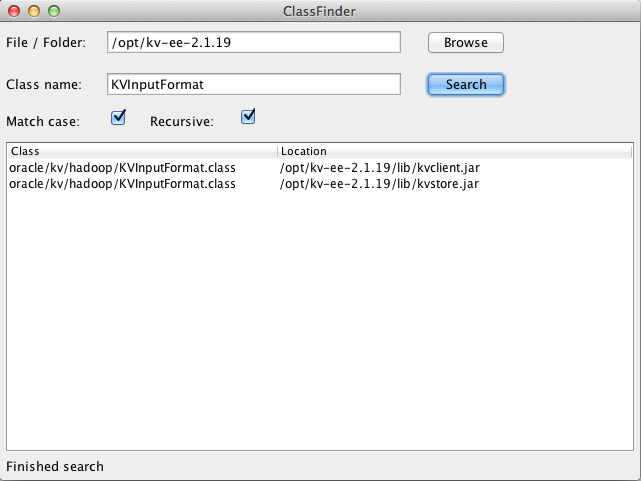
Task: Sort results by the Location column header
Action: [x=455, y=151]
